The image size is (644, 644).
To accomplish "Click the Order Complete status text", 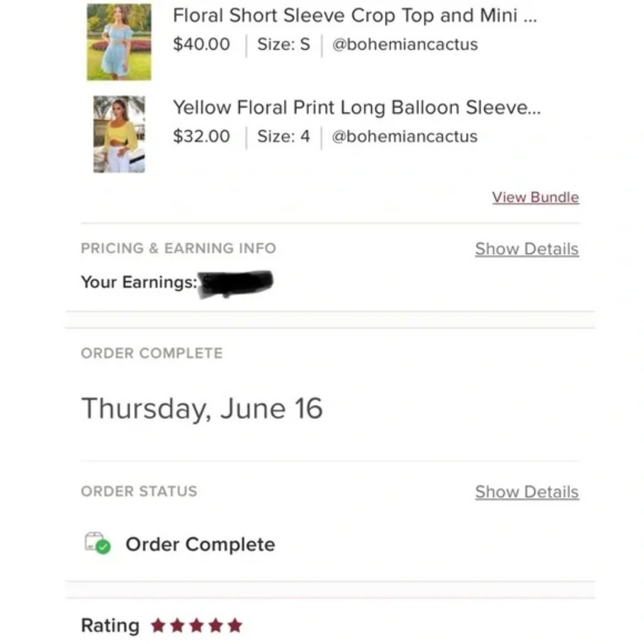I will click(x=200, y=544).
